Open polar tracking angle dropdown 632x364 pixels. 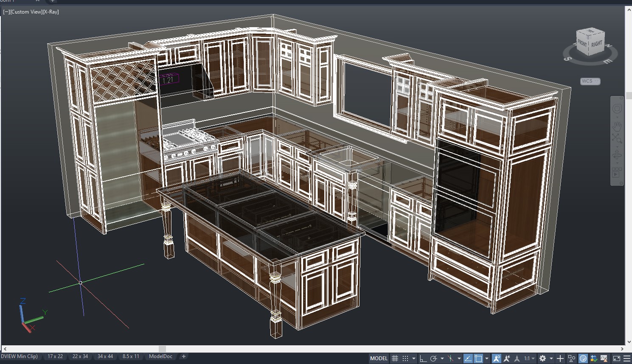coord(442,358)
